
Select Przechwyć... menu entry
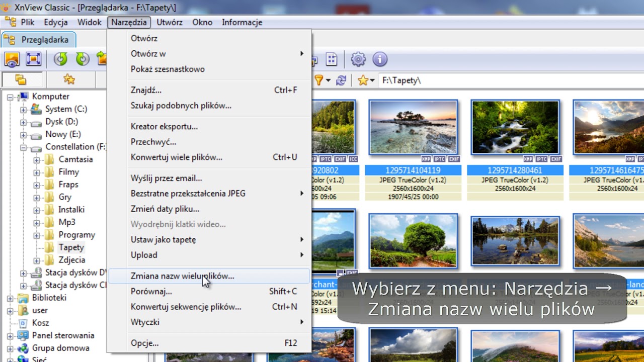[209, 142]
